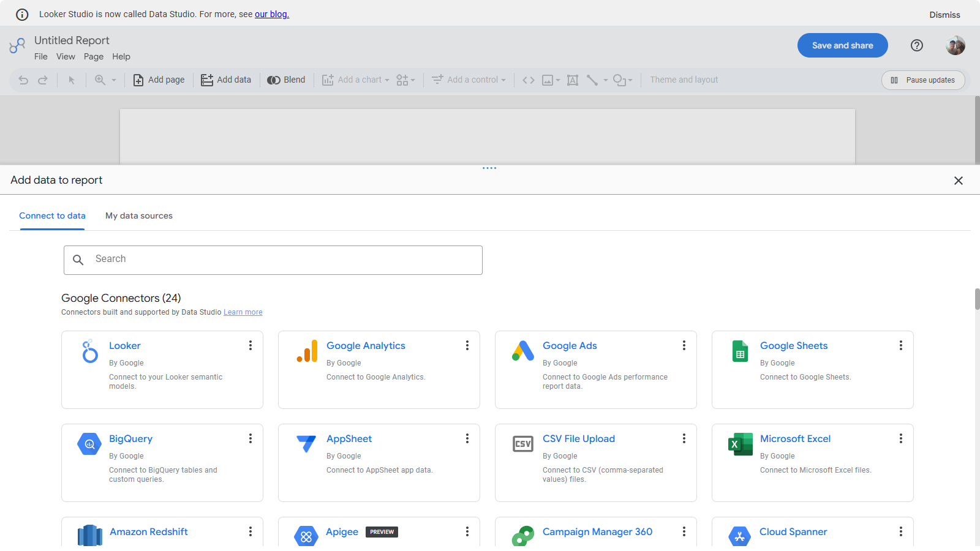Open the Help menu
Screen dimensions: 980x551
pos(121,57)
